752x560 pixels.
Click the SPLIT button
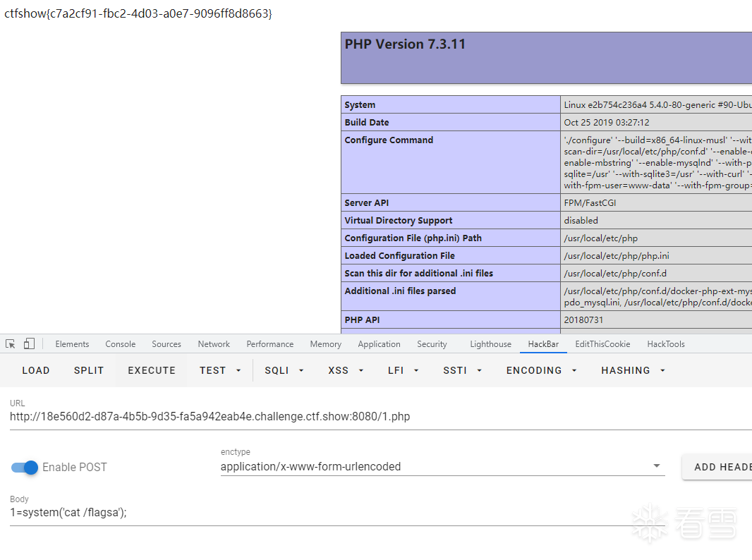tap(89, 370)
